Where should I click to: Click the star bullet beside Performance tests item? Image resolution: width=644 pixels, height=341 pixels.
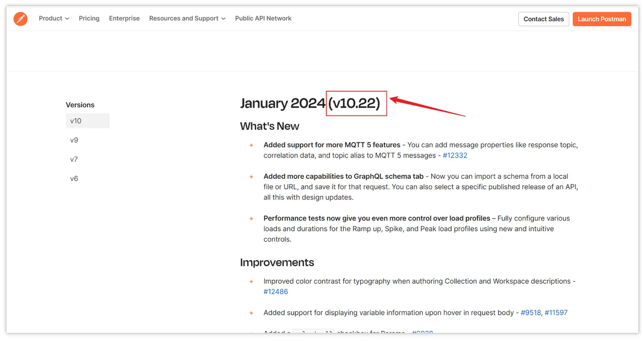pyautogui.click(x=252, y=219)
